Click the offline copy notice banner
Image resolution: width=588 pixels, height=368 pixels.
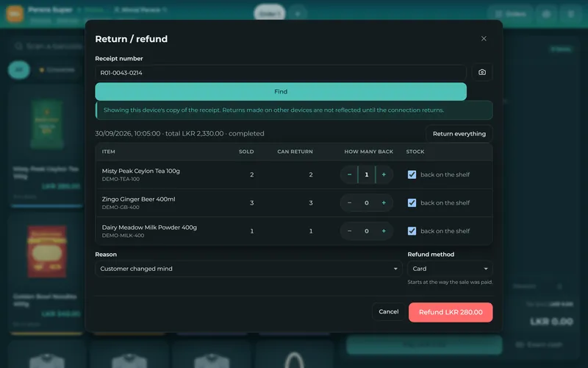(x=294, y=110)
